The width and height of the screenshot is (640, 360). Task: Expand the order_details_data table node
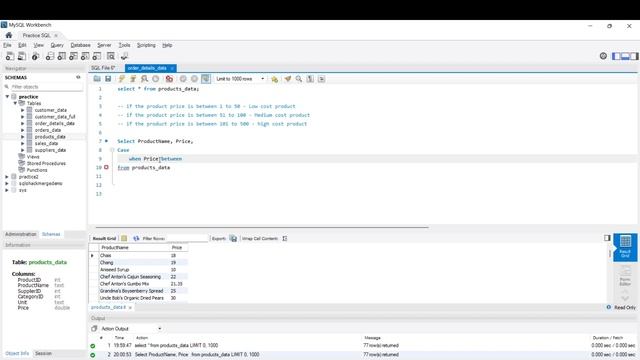22,123
